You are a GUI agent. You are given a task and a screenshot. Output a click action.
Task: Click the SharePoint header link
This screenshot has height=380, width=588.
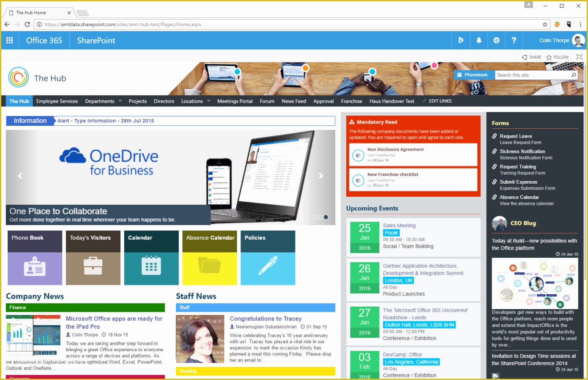coord(96,41)
